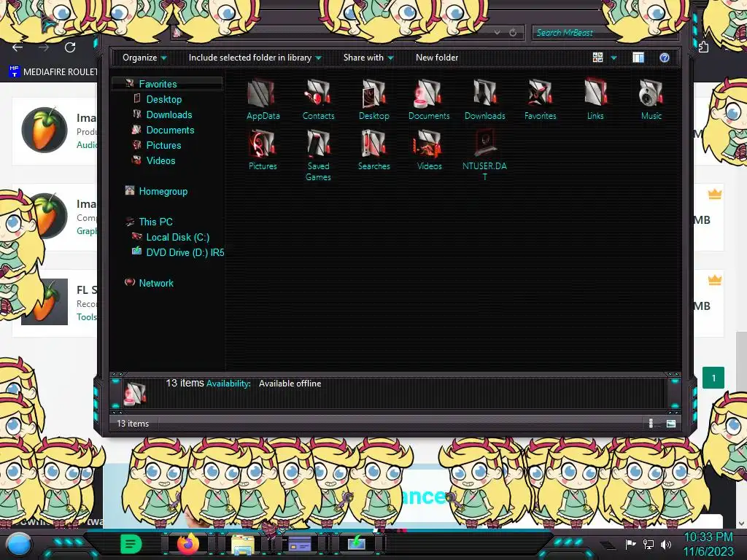Open green notes app in taskbar

click(131, 543)
